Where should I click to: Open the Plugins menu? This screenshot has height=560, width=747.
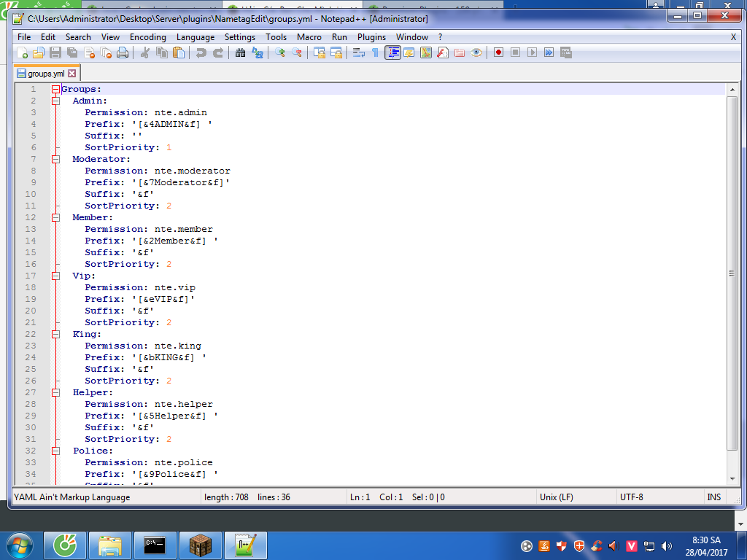(371, 37)
